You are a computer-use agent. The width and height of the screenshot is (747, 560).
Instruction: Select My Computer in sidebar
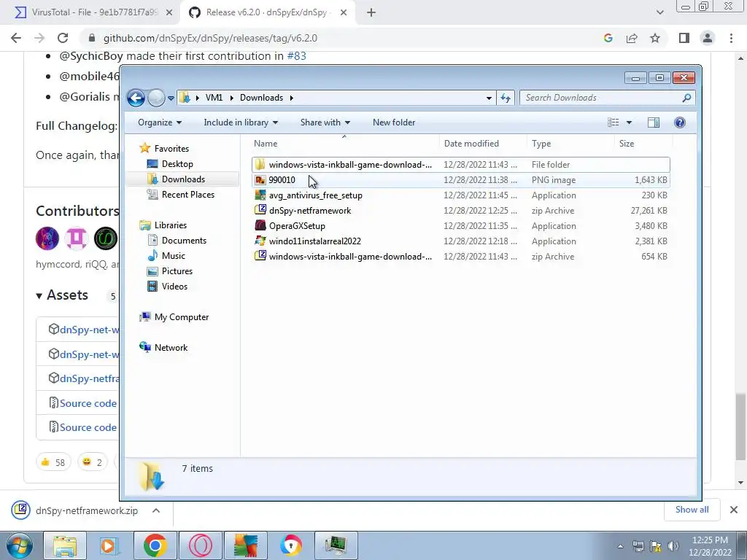(181, 317)
